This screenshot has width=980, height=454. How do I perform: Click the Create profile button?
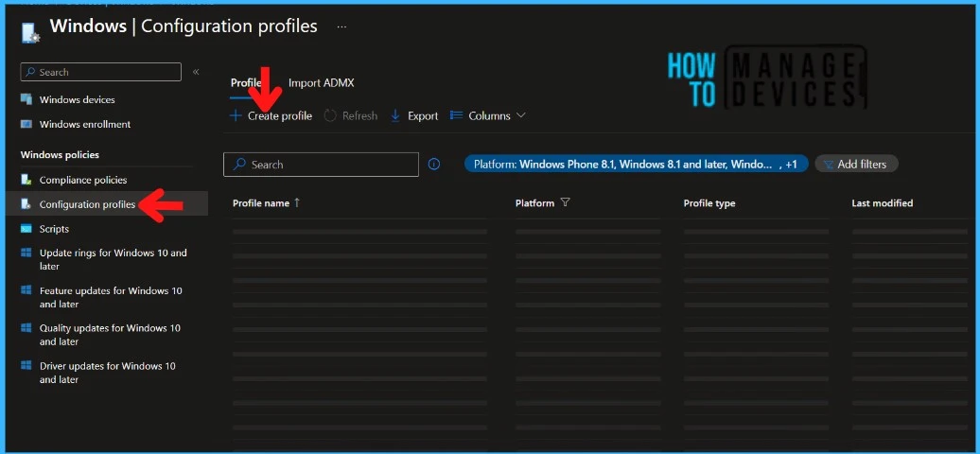coord(271,115)
